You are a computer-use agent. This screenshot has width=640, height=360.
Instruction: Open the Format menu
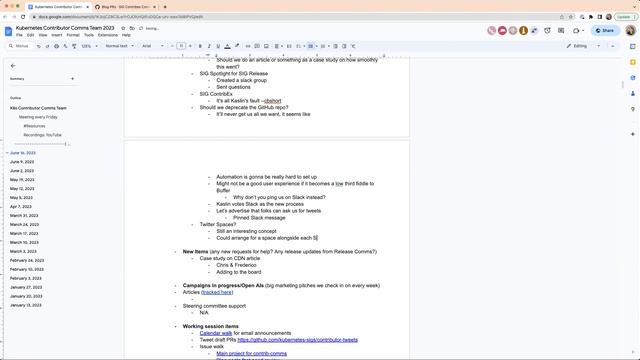[x=73, y=35]
